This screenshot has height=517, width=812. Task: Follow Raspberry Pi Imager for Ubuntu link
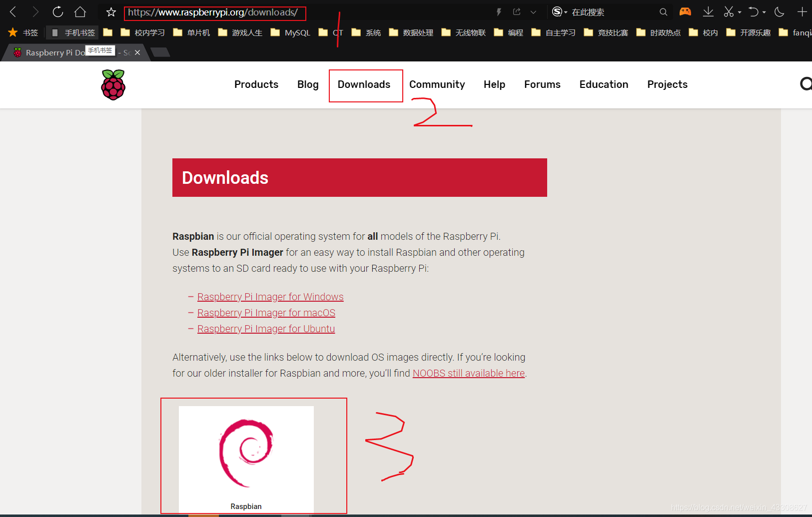266,329
